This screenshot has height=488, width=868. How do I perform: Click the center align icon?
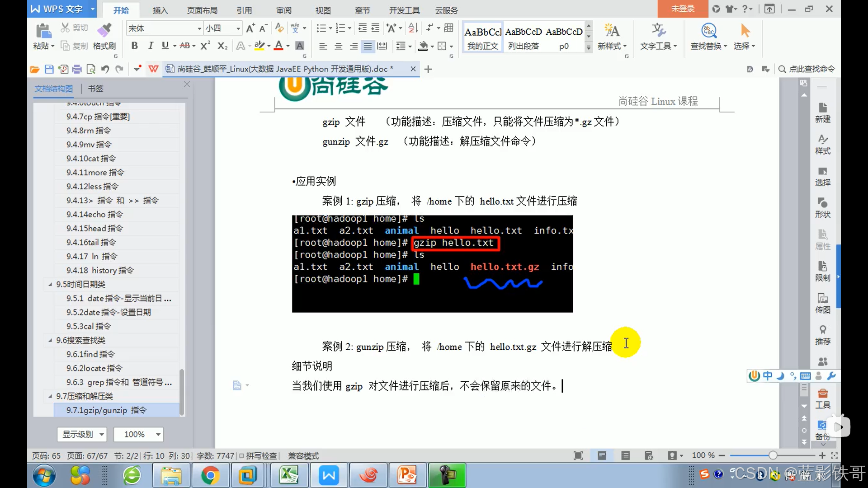coord(338,46)
